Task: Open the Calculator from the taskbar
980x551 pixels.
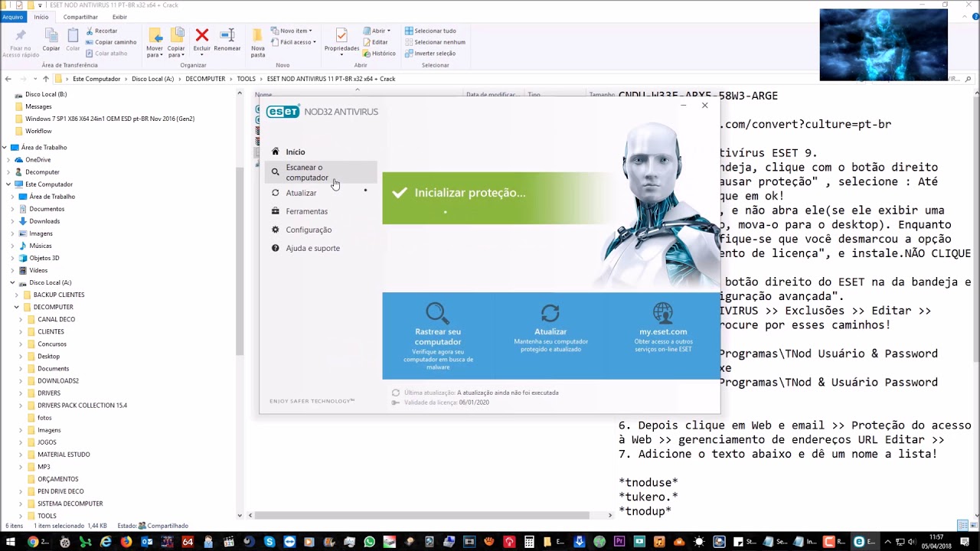Action: [529, 542]
